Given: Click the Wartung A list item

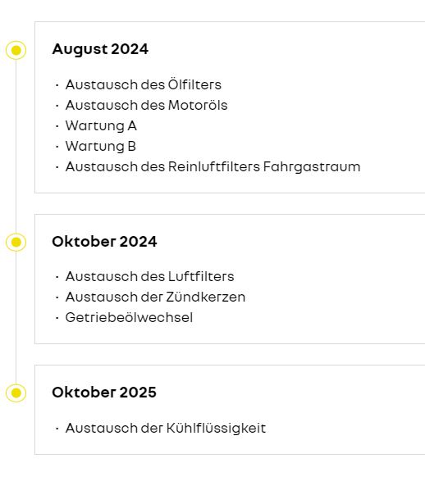Looking at the screenshot, I should [101, 126].
